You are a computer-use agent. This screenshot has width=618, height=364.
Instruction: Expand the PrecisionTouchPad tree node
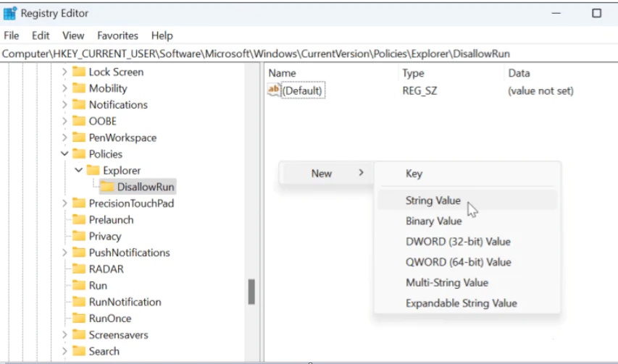[64, 203]
